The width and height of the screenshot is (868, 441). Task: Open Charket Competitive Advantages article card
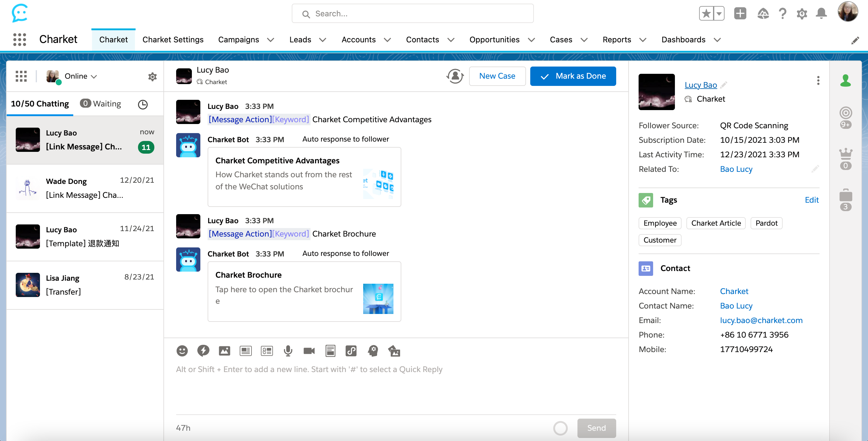(x=304, y=177)
